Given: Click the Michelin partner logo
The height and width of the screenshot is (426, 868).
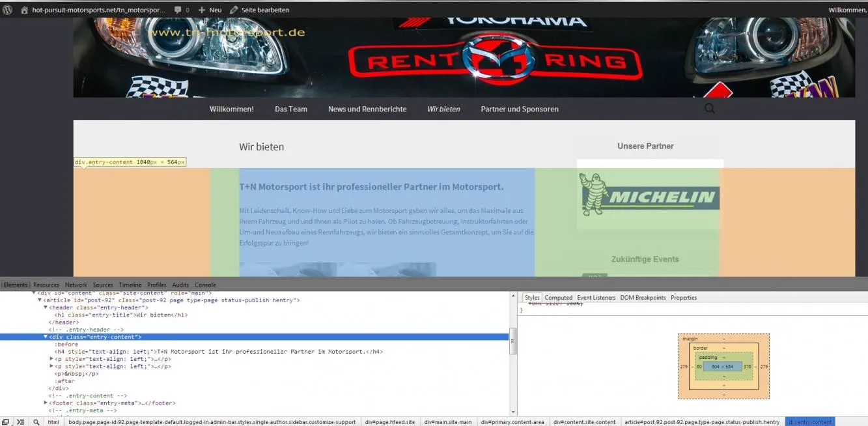Looking at the screenshot, I should tap(649, 195).
